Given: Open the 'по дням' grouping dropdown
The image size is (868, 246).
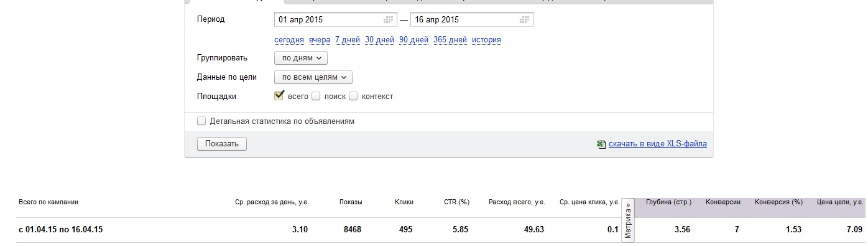Looking at the screenshot, I should (301, 58).
